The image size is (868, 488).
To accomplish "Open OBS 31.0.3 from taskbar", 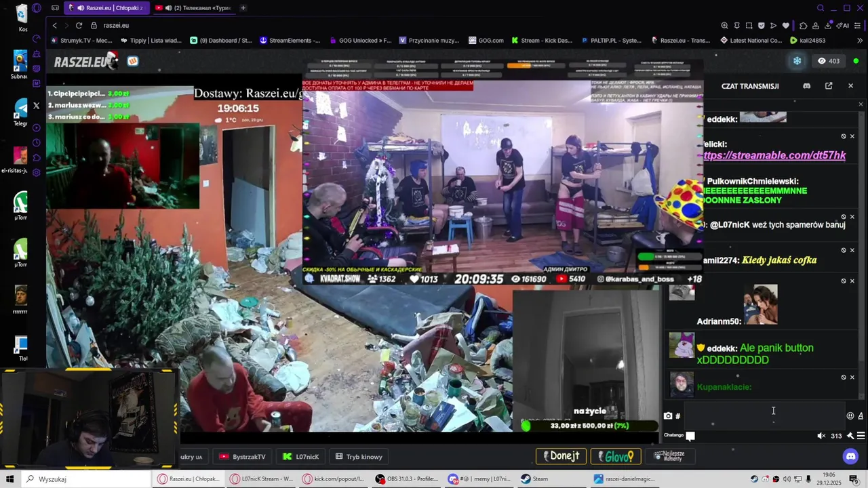I will click(x=408, y=479).
